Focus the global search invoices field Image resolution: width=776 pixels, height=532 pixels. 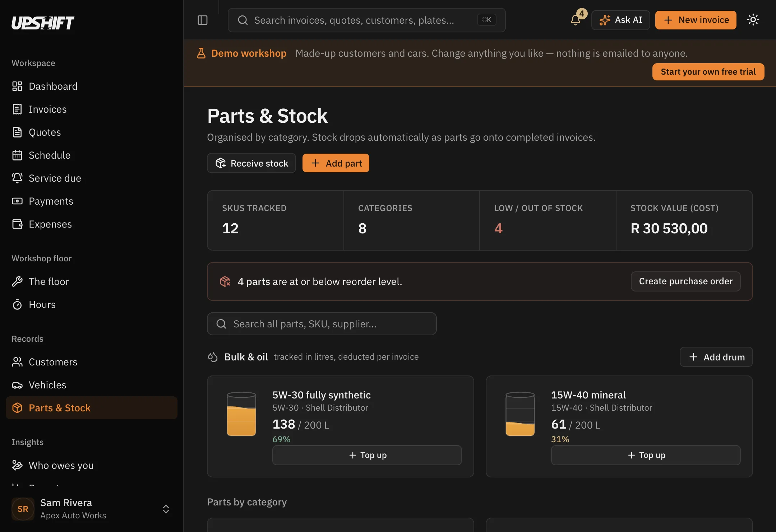(x=367, y=20)
